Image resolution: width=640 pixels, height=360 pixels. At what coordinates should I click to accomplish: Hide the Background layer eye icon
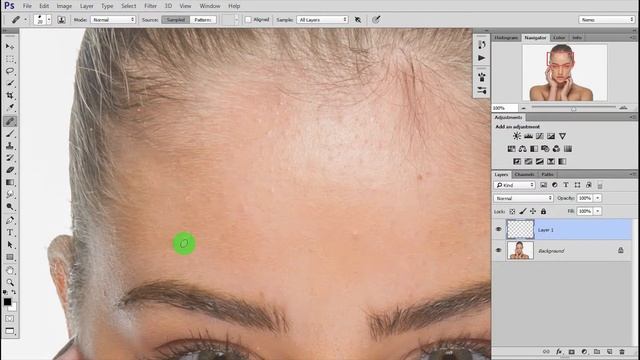(498, 250)
